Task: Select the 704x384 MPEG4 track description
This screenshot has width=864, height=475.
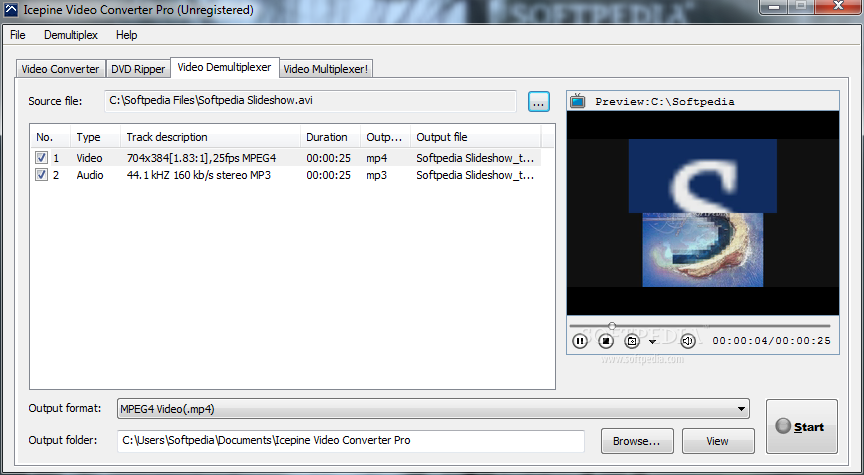Action: click(201, 158)
